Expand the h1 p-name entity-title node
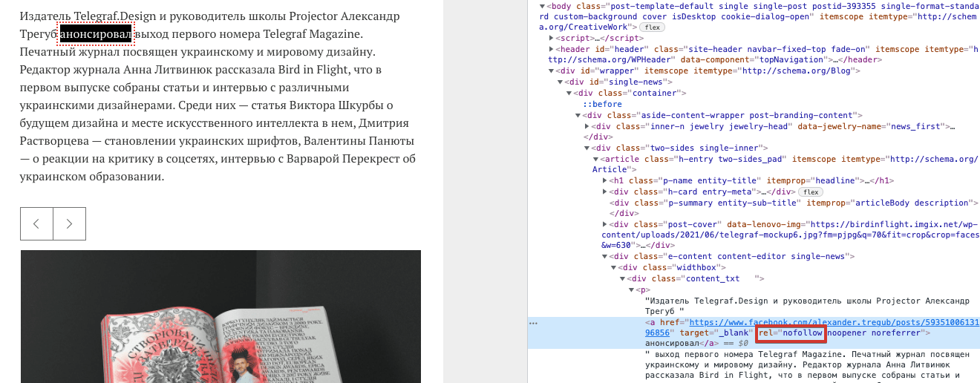Viewport: 980px width, 383px height. 604,180
